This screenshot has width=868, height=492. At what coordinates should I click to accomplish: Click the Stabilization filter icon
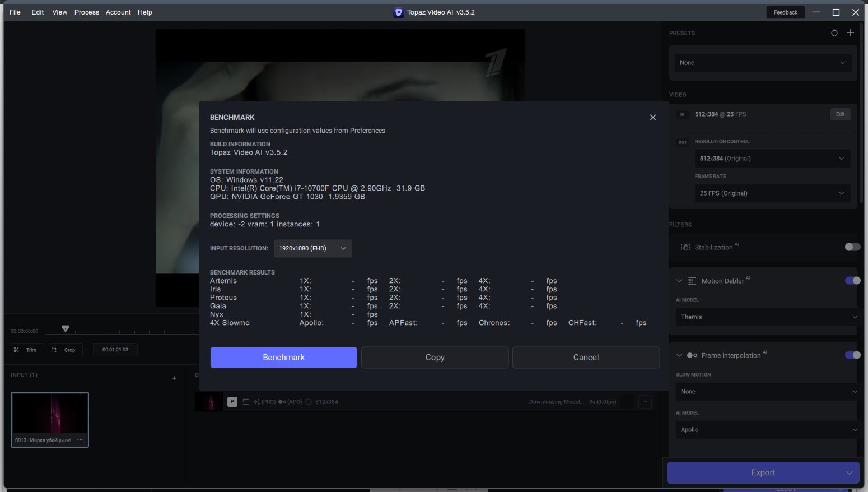[x=685, y=247]
